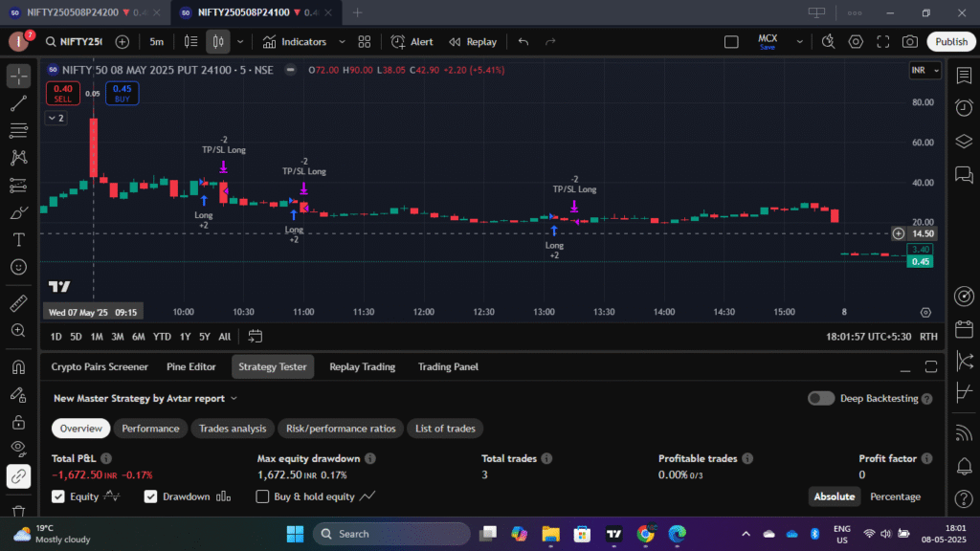Select the brush drawing tool

19,213
